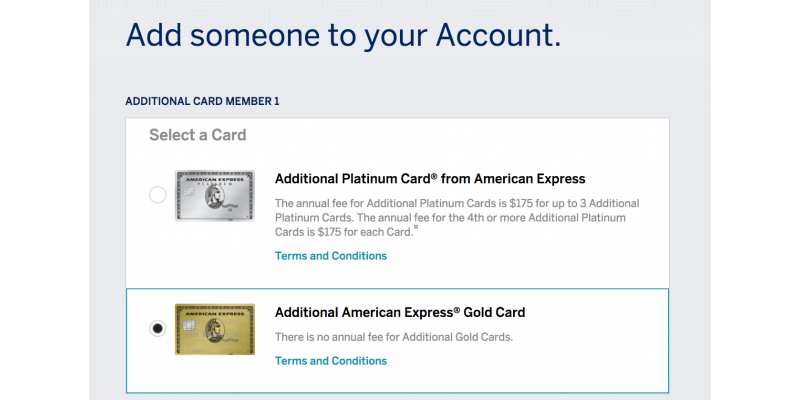
Task: Click the Gold card image thumbnail
Action: coord(214,329)
